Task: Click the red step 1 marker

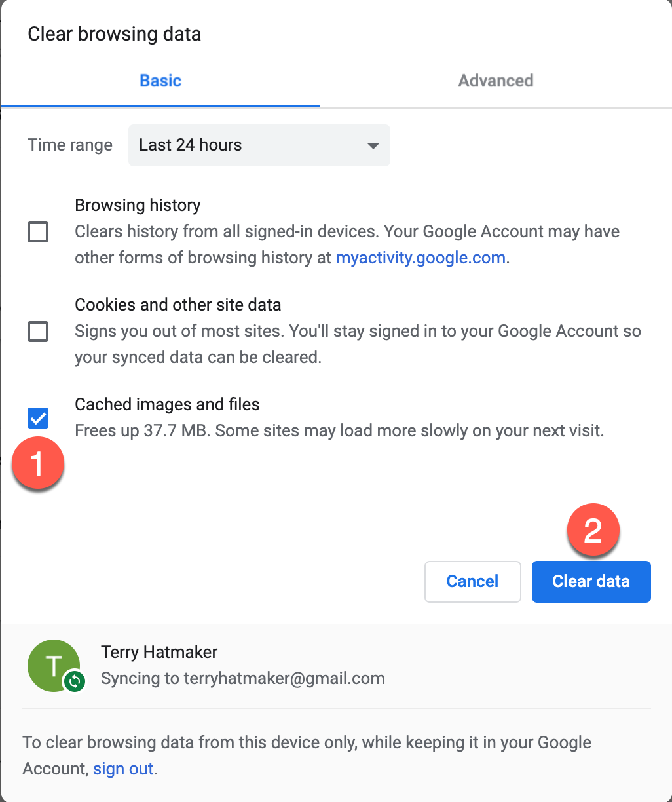Action: tap(38, 464)
